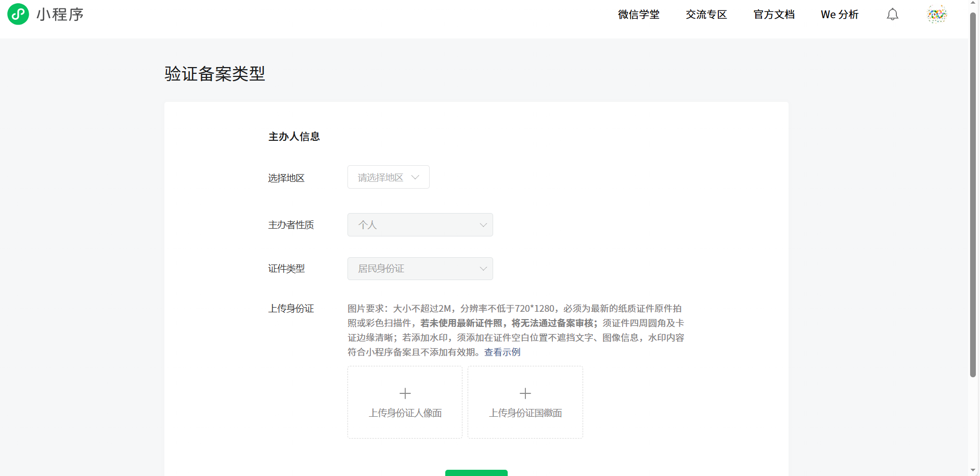Click the scrollbar down arrow
Viewport: 980px width, 476px height.
pyautogui.click(x=973, y=470)
